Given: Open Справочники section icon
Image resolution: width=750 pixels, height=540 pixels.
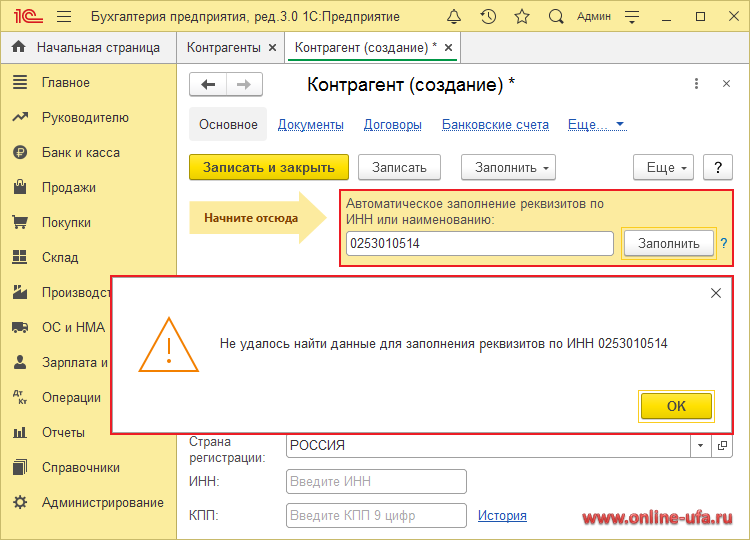Looking at the screenshot, I should [20, 467].
